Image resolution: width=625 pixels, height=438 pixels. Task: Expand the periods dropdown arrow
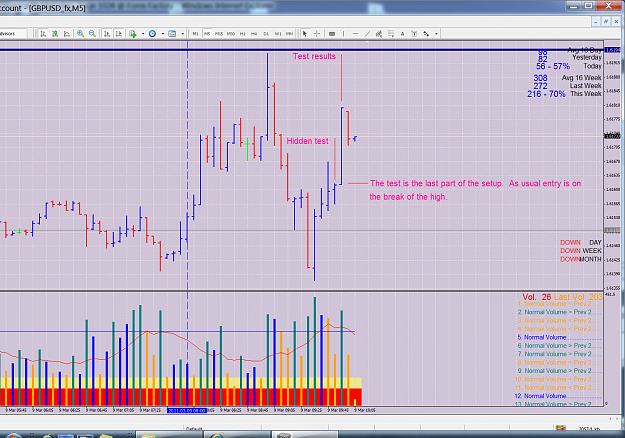(x=163, y=34)
